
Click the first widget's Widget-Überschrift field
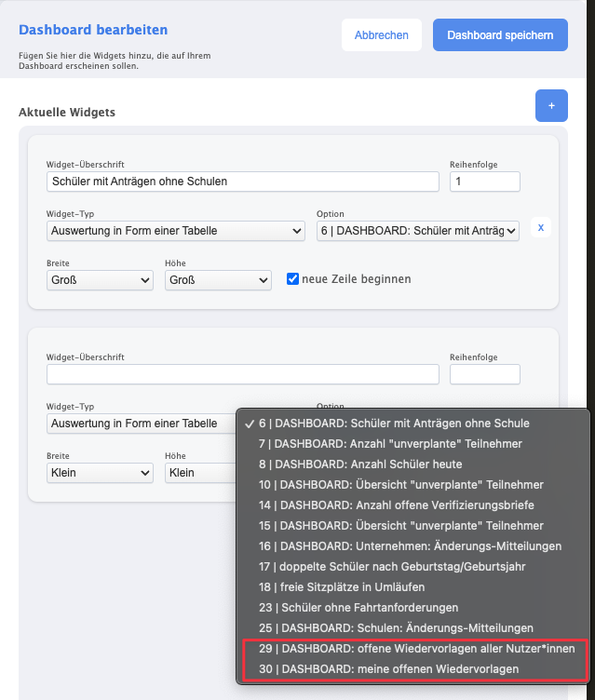point(242,182)
